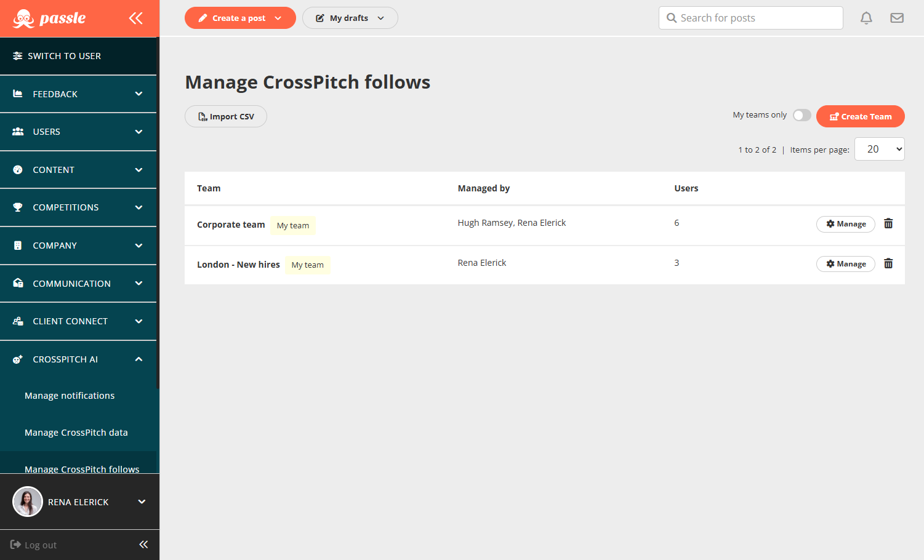Collapse the CrossPitch AI menu chevron
This screenshot has width=924, height=560.
pos(139,359)
